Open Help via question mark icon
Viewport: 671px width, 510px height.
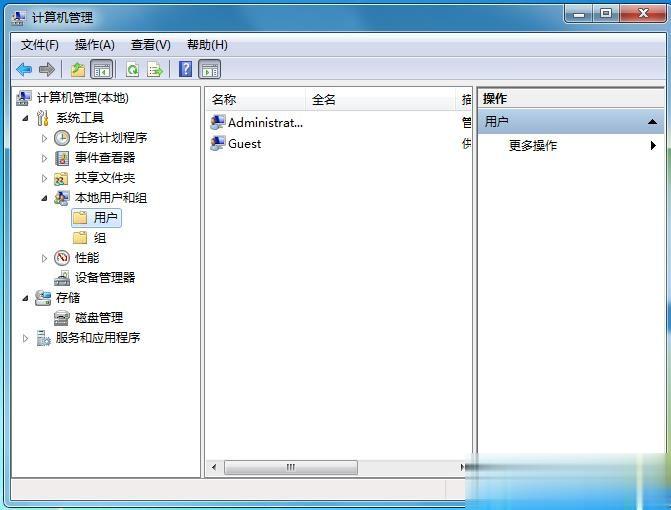click(x=185, y=69)
